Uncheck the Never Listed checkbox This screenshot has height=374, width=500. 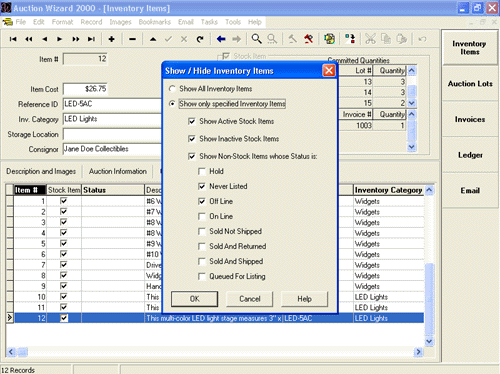pos(202,186)
